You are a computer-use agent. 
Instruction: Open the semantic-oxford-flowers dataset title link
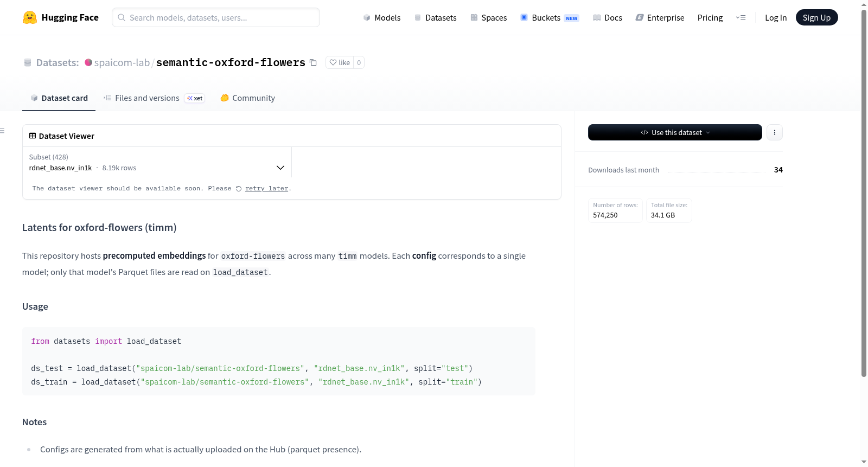coord(231,62)
